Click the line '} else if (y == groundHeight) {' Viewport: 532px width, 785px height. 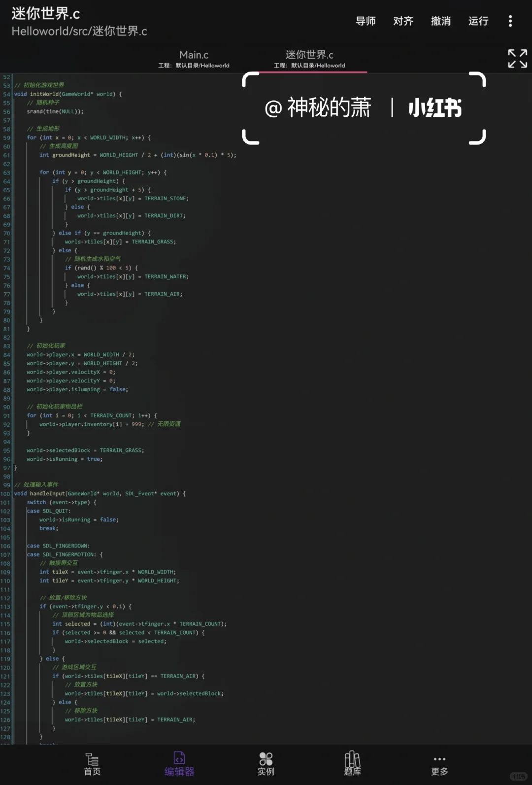[x=101, y=233]
